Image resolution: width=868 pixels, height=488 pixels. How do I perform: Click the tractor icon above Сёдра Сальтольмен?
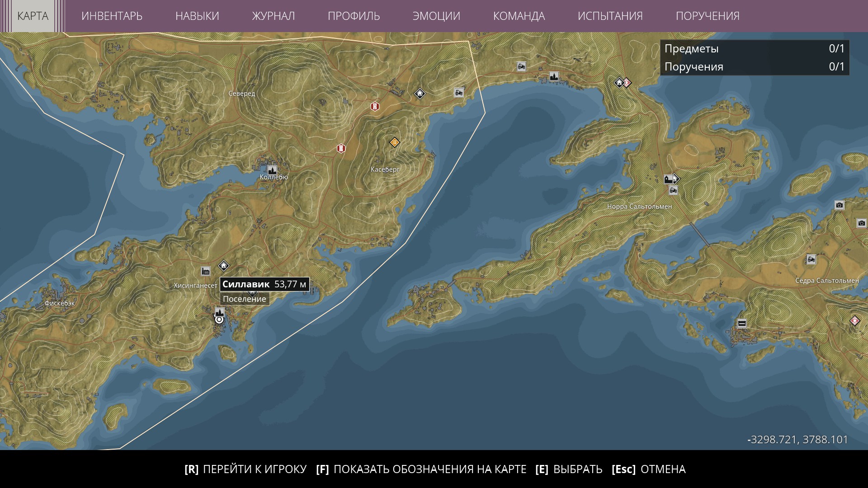tap(811, 259)
